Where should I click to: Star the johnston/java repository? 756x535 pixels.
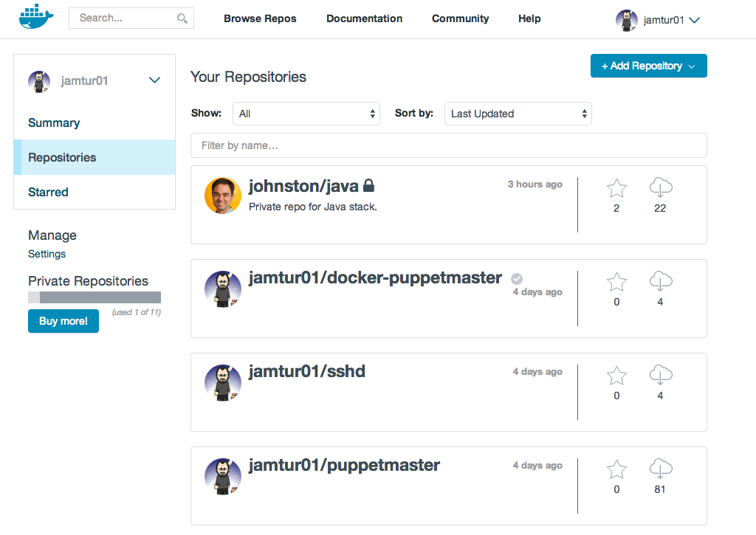(x=616, y=188)
